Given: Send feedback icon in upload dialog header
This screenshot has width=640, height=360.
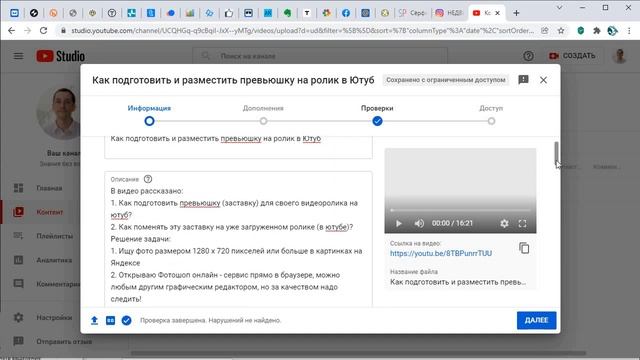Looking at the screenshot, I should point(523,80).
